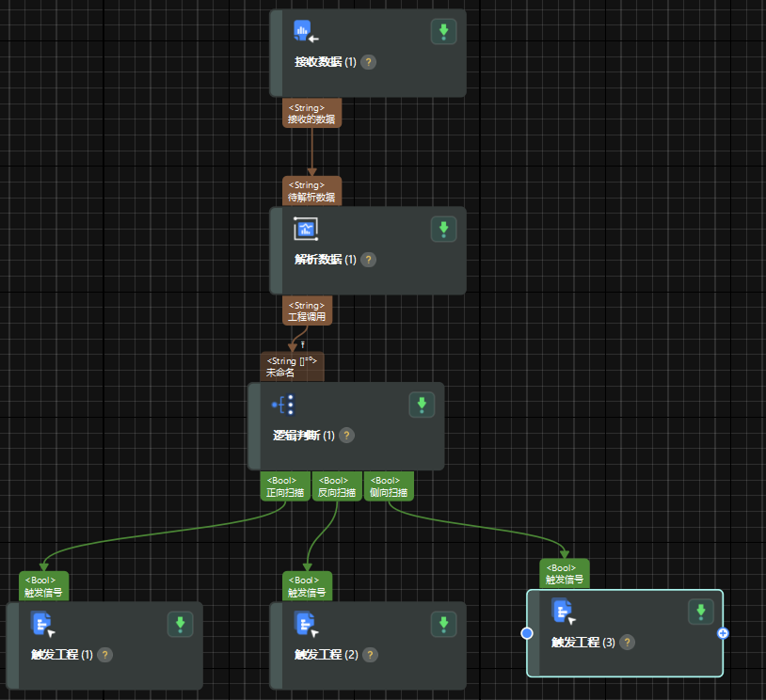
Task: Run 触发工程 (2) via its green arrow
Action: 443,624
